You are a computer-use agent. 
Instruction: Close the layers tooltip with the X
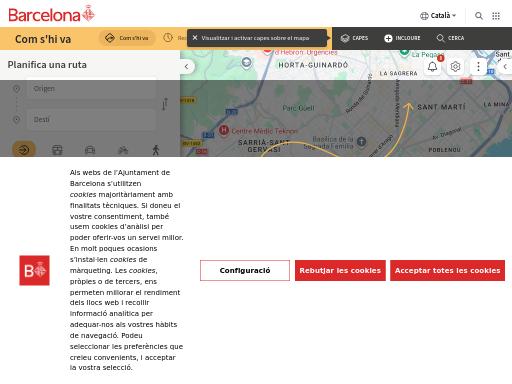[195, 38]
